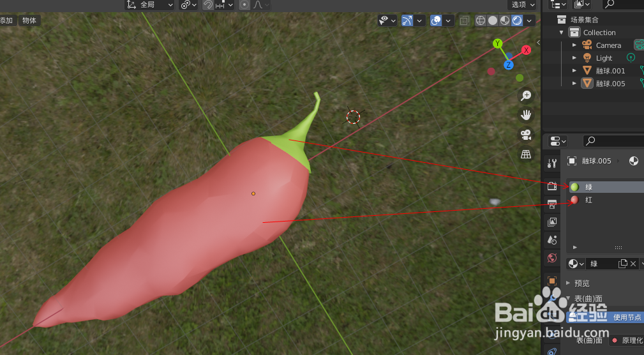644x355 pixels.
Task: Collapse the Collection tree node
Action: tap(562, 33)
